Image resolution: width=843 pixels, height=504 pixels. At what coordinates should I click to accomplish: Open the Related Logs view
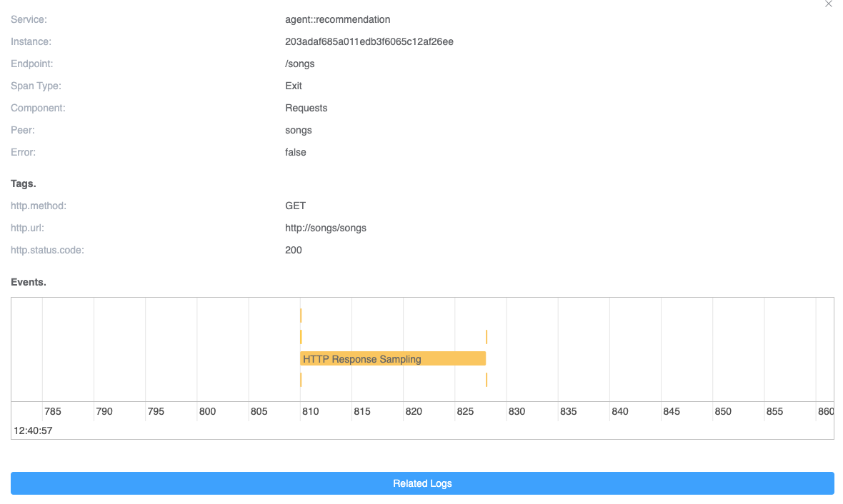(422, 483)
